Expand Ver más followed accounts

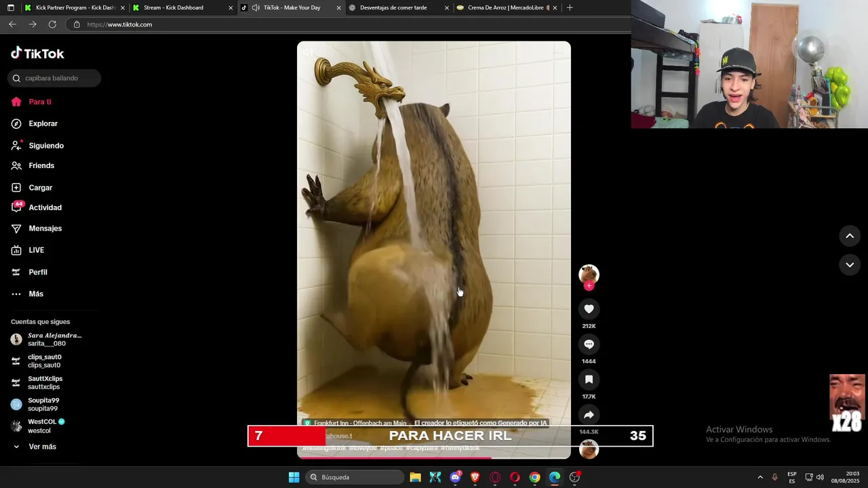click(x=34, y=447)
